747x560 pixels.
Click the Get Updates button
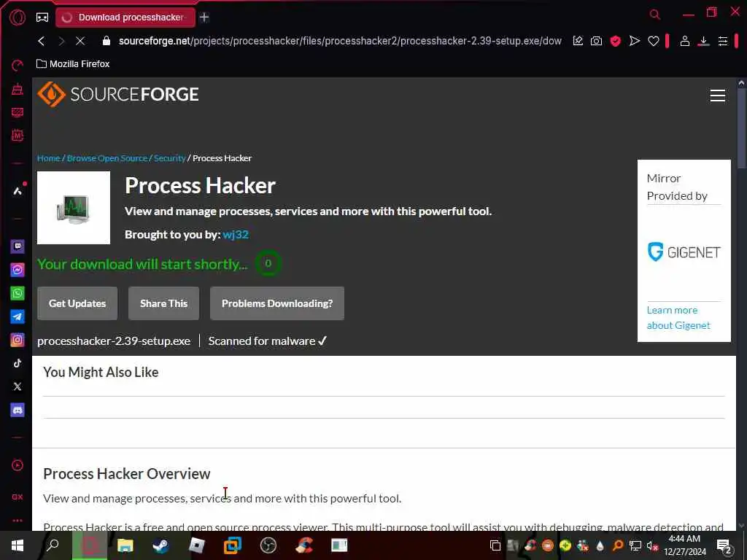coord(77,303)
